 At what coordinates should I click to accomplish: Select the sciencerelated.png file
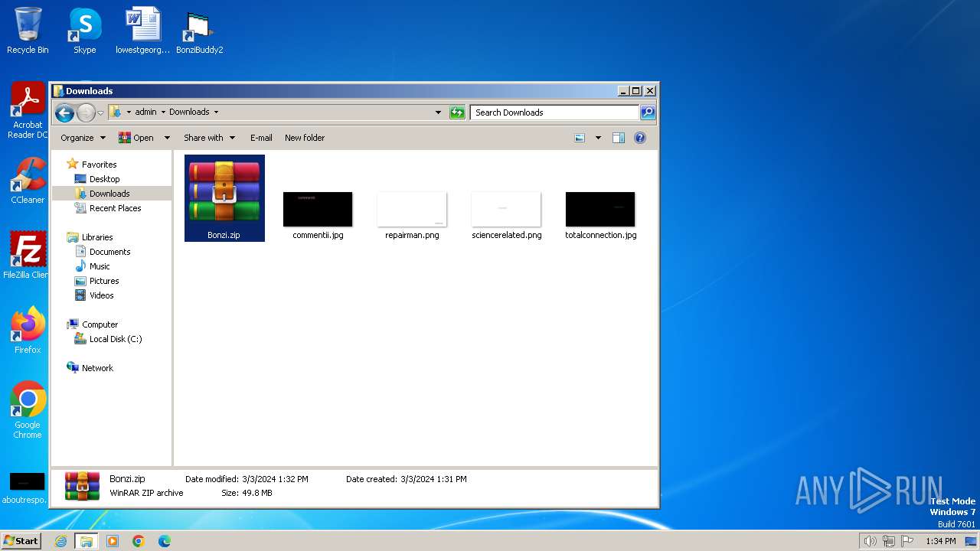pyautogui.click(x=506, y=215)
